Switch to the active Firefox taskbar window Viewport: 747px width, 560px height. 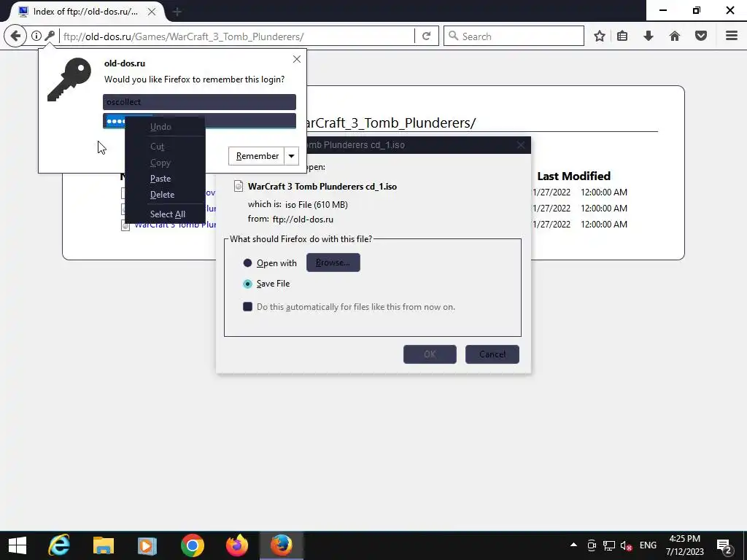(282, 545)
